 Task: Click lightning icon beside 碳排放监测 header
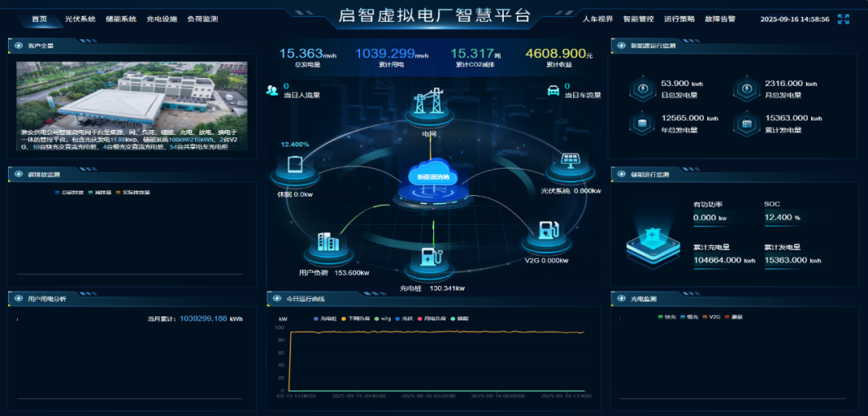[x=18, y=174]
